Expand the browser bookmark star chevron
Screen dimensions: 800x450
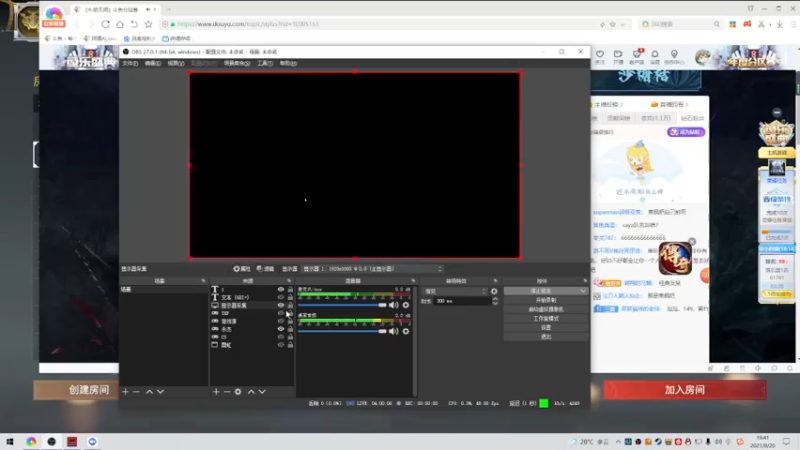coord(622,24)
